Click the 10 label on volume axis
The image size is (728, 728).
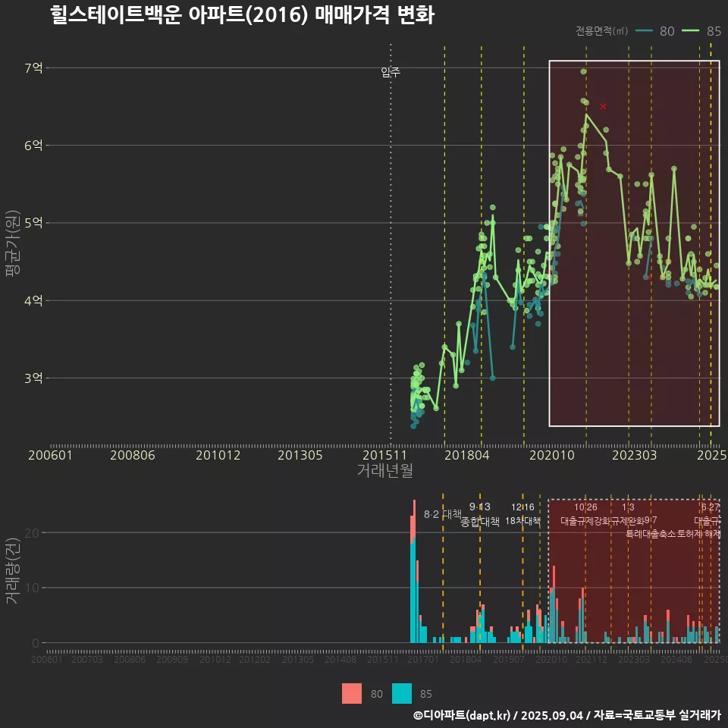pyautogui.click(x=32, y=588)
